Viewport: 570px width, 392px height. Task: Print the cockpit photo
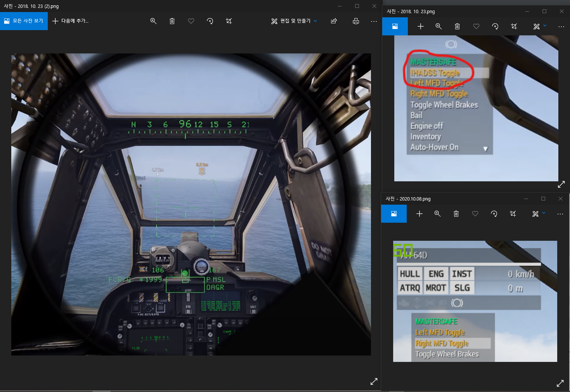coord(356,21)
